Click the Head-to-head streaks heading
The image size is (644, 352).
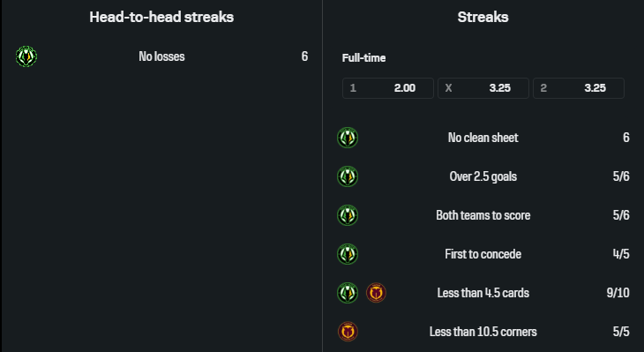pos(161,17)
